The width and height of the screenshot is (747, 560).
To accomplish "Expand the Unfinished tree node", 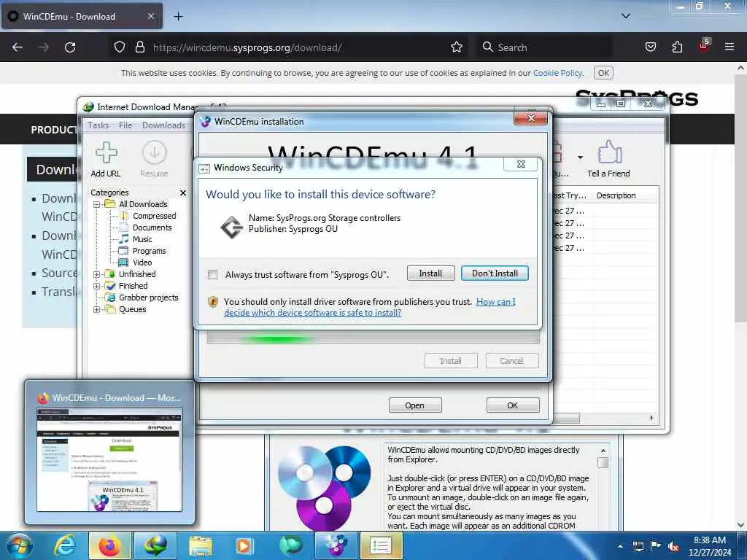I will [x=97, y=274].
